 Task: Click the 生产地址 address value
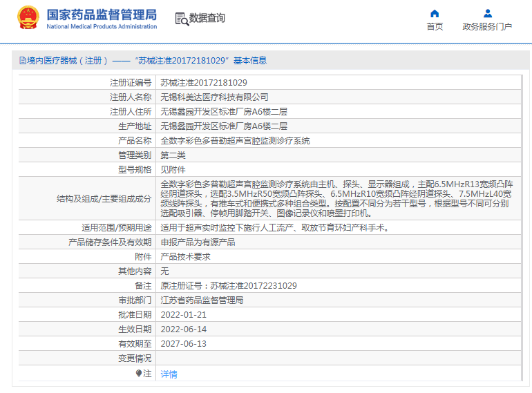[224, 126]
